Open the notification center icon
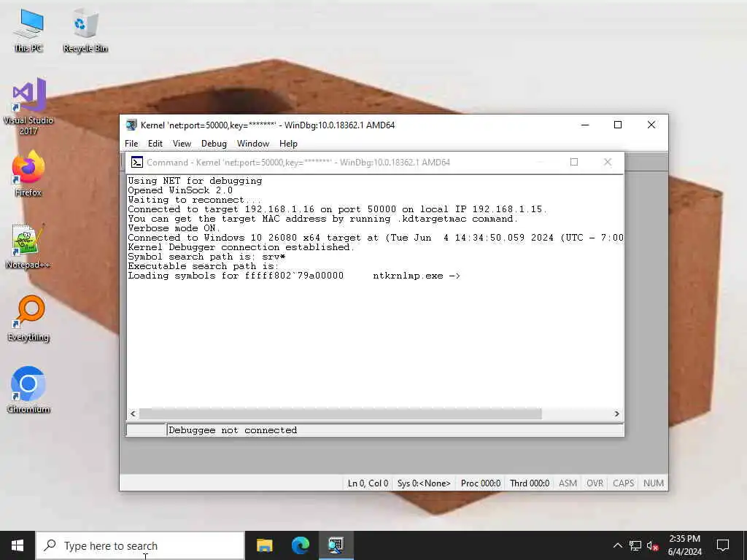Viewport: 747px width, 560px height. click(723, 545)
